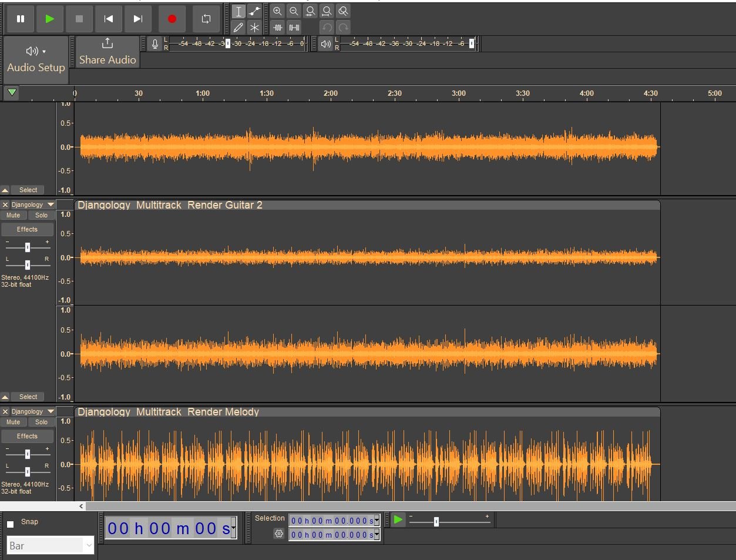Click the 2:00 mark on the timeline ruler
736x560 pixels.
pyautogui.click(x=331, y=93)
